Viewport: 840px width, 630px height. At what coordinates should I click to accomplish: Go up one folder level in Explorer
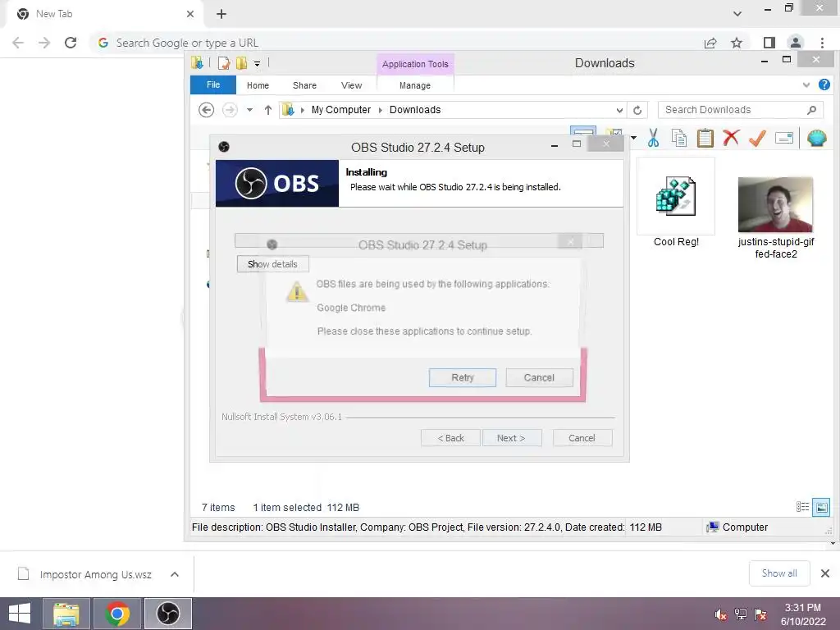[268, 110]
